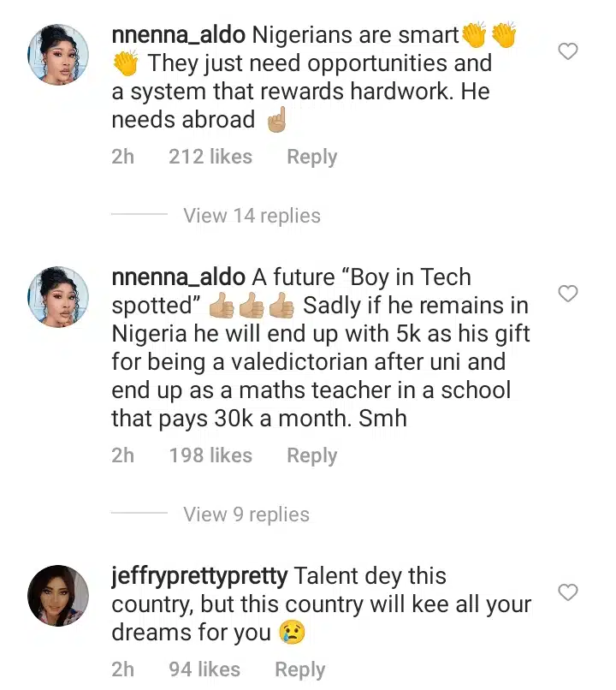
Task: Open nnenna_aldo username on the first comment
Action: (178, 36)
